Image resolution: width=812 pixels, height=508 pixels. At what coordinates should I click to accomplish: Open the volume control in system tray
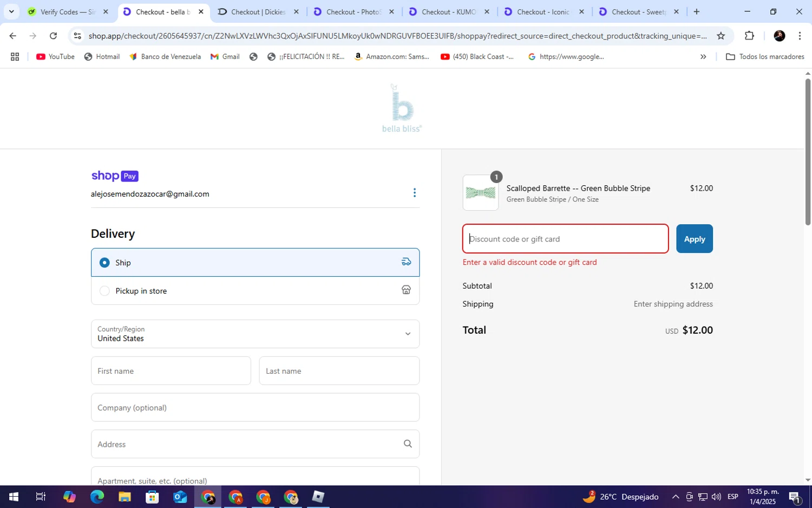716,497
